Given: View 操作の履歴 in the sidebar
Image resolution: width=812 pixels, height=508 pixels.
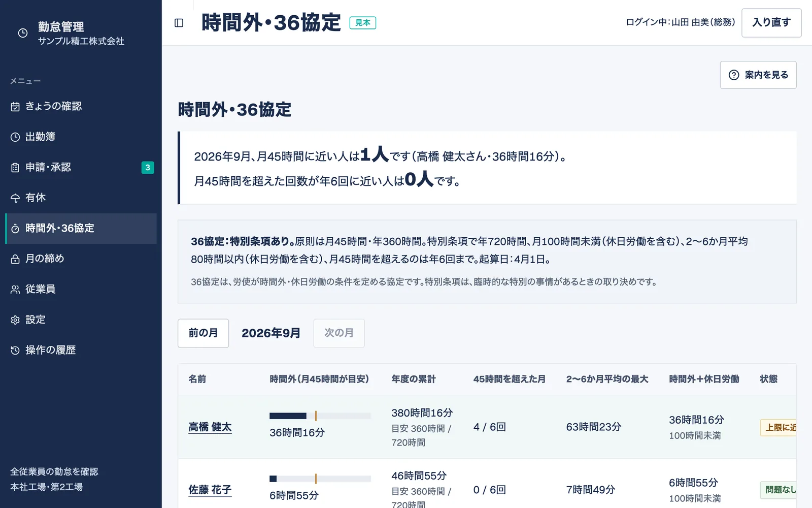Looking at the screenshot, I should (x=81, y=351).
